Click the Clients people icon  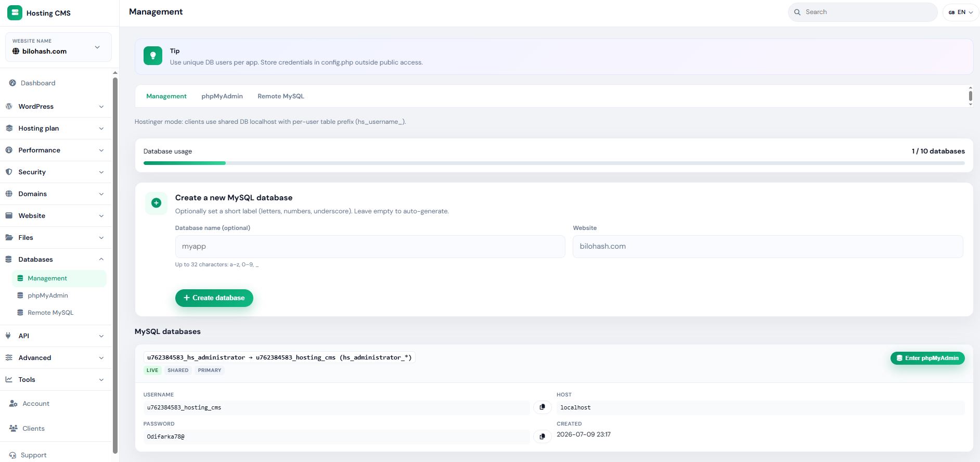tap(14, 428)
